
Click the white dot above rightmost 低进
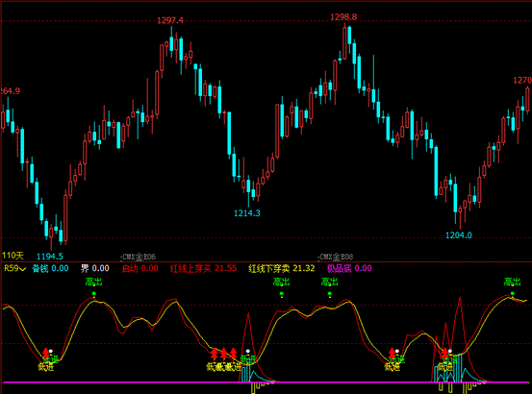tap(450, 351)
